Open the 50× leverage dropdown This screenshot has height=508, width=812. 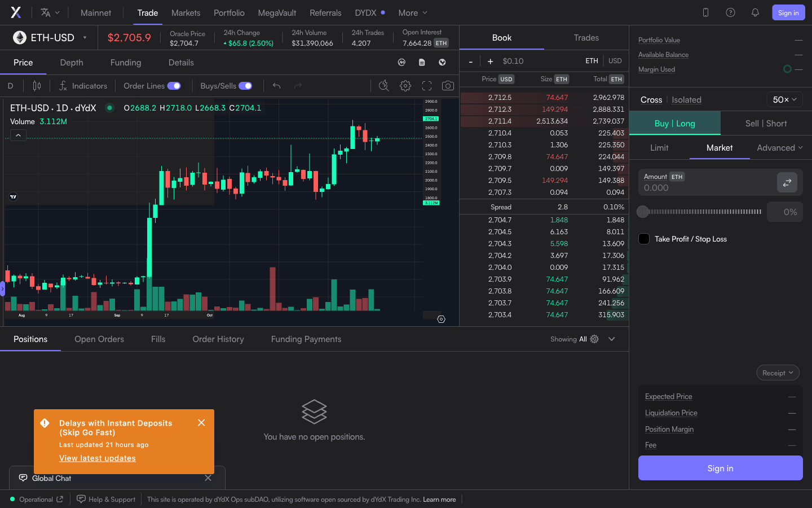pos(784,100)
